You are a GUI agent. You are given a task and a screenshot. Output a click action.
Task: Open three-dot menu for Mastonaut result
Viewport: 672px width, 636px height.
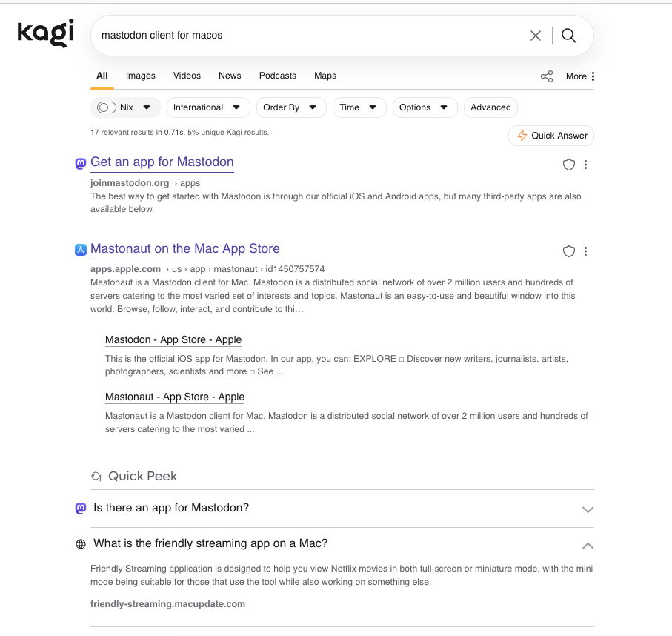click(x=585, y=251)
